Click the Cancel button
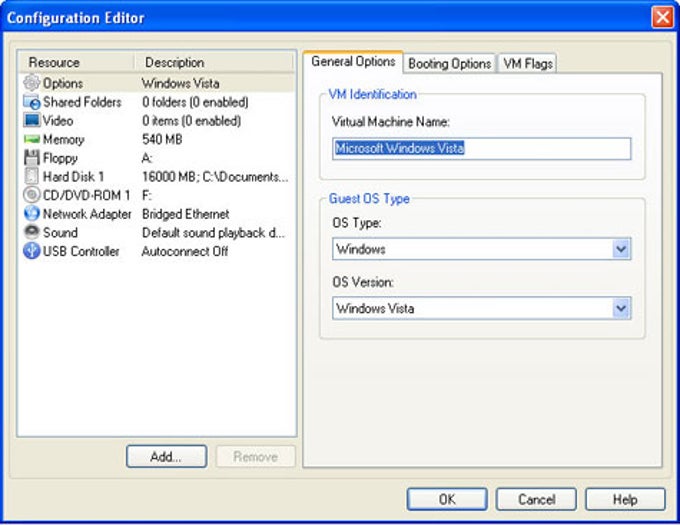 536,499
